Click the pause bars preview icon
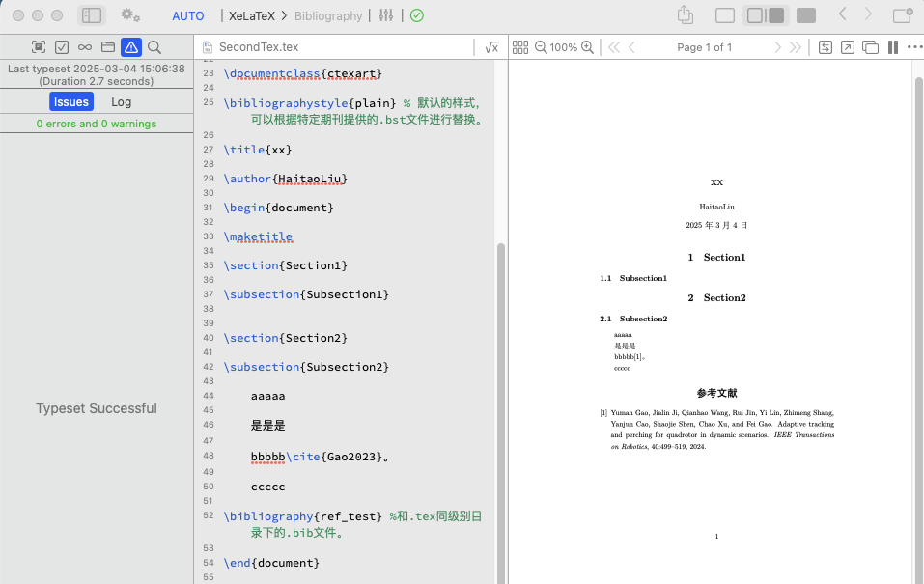924x584 pixels. [x=893, y=47]
